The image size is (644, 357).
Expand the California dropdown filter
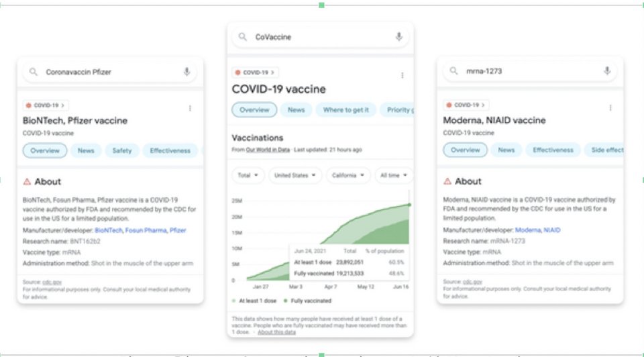[348, 175]
